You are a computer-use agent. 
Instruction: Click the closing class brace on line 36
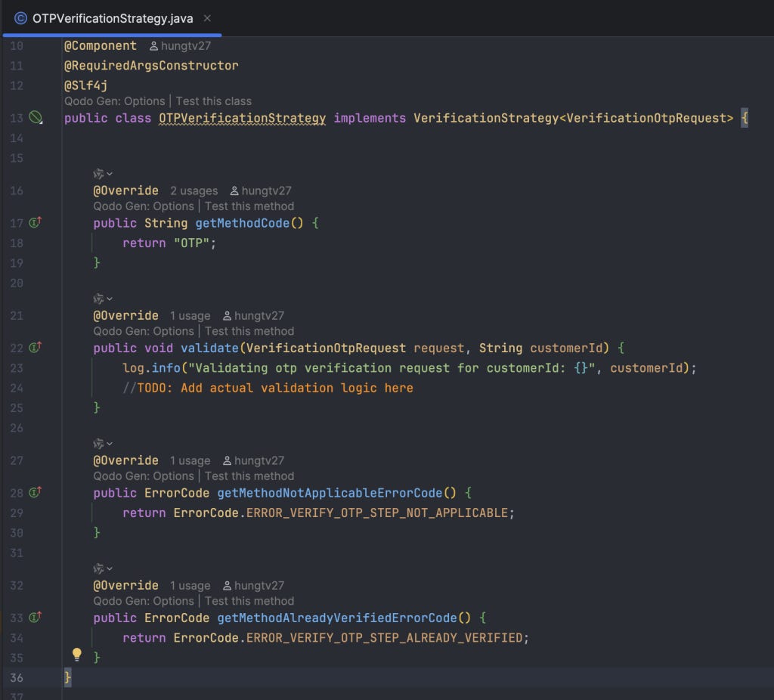tap(67, 677)
